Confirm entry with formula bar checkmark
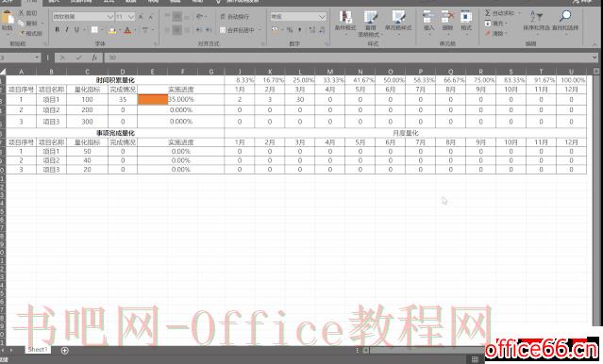 pos(78,58)
